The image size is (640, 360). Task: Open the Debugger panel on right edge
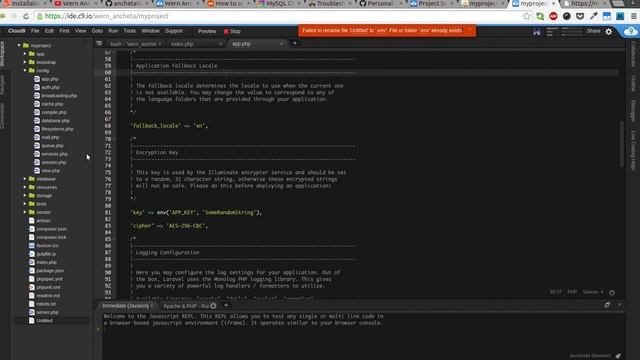coord(633,111)
